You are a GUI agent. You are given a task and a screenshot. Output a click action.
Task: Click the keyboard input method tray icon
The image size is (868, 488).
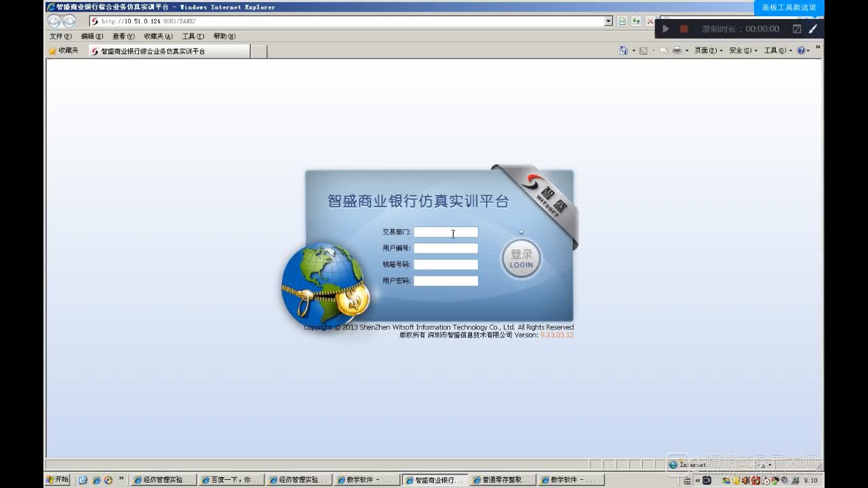click(x=688, y=481)
